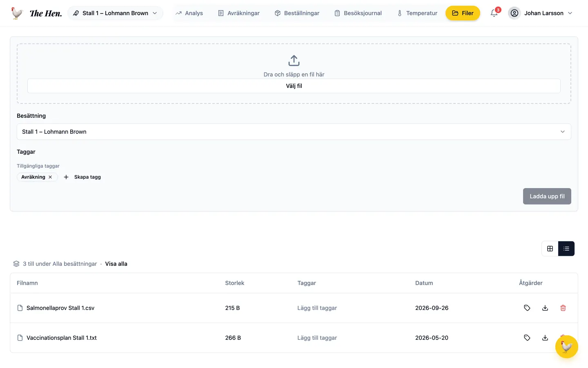Click the date 2026-09-26
Viewport: 588px width, 368px height.
pos(432,308)
